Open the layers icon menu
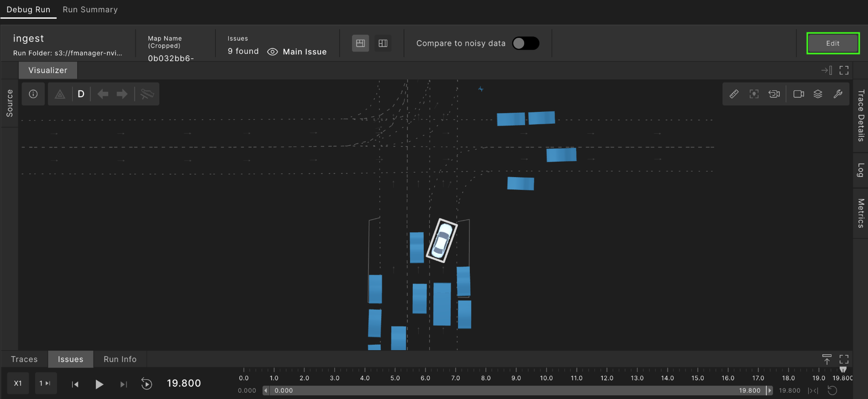The height and width of the screenshot is (399, 868). pos(818,94)
